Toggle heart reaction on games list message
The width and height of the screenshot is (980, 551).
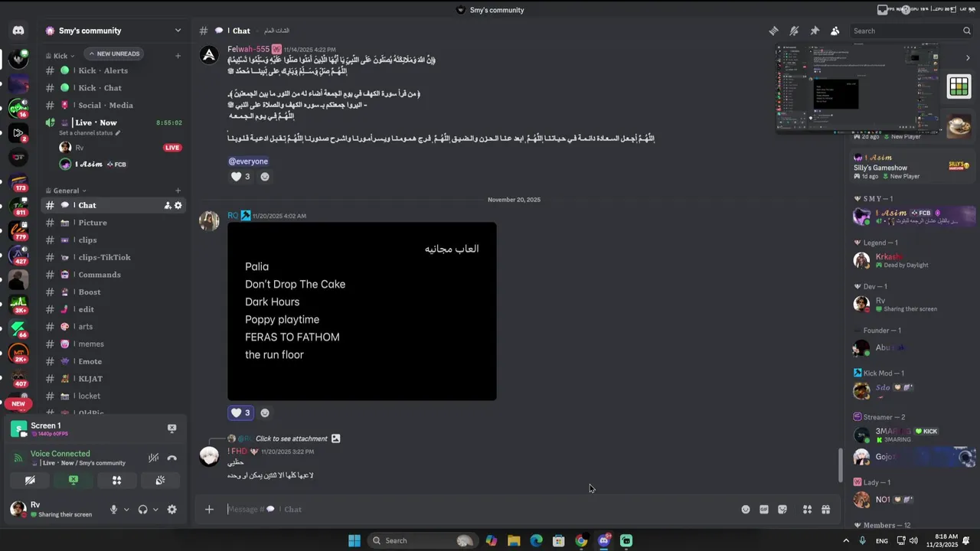point(240,412)
